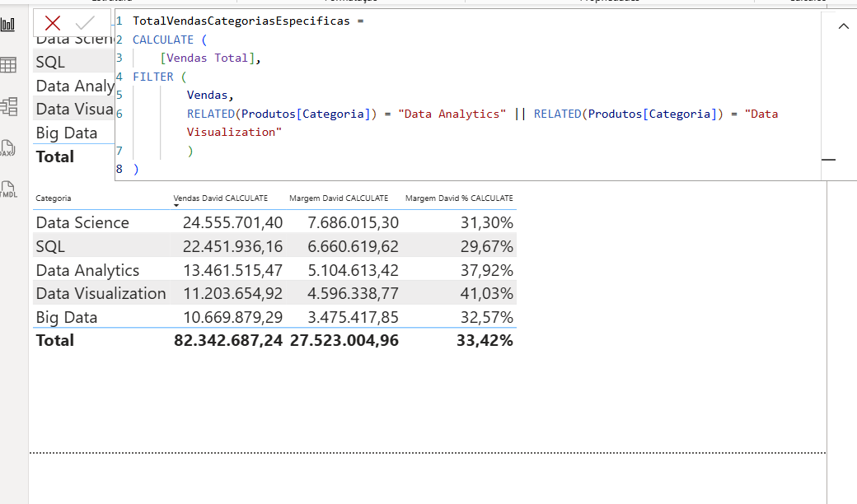Toggle the sort arrow under Vendas David CALCULATE
Screen dimensions: 857x504
pyautogui.click(x=176, y=205)
